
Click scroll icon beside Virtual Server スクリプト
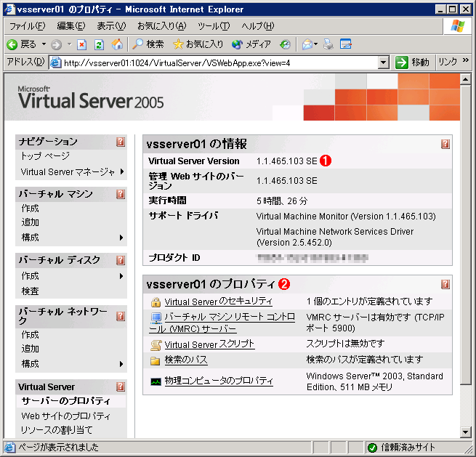156,345
